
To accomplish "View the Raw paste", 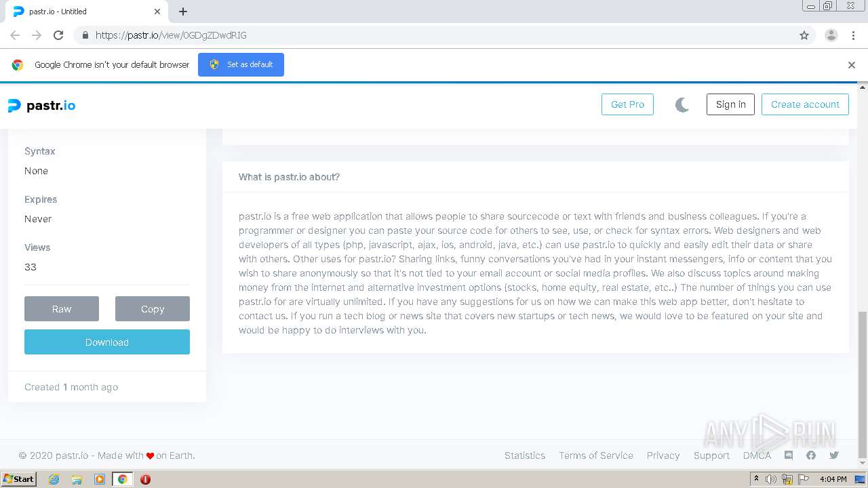I will [62, 308].
